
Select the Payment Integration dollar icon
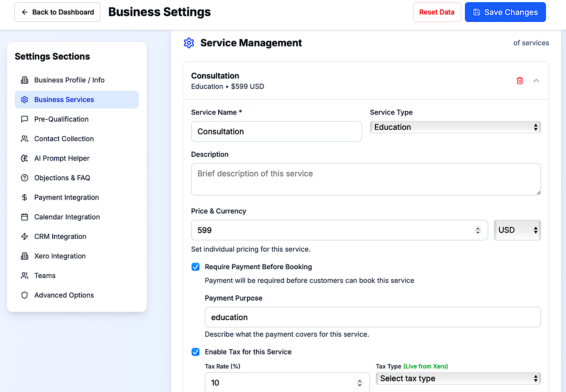(x=25, y=197)
